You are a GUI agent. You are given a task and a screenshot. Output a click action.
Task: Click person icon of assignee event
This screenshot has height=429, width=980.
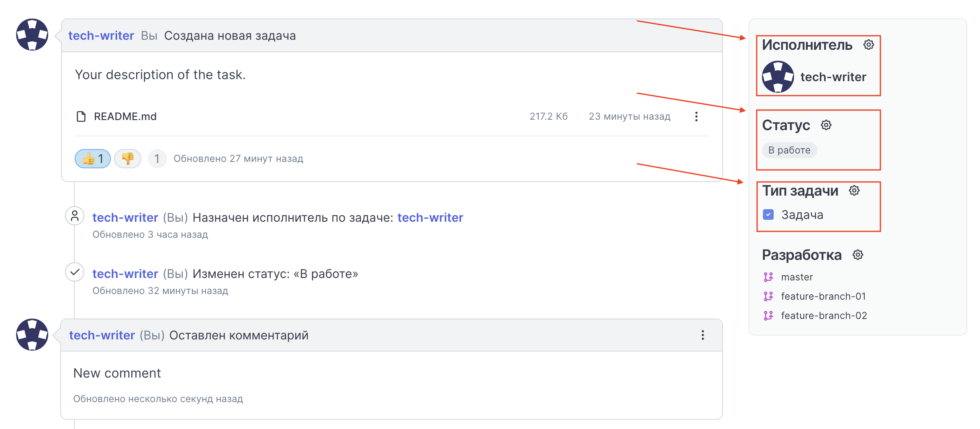pos(75,216)
